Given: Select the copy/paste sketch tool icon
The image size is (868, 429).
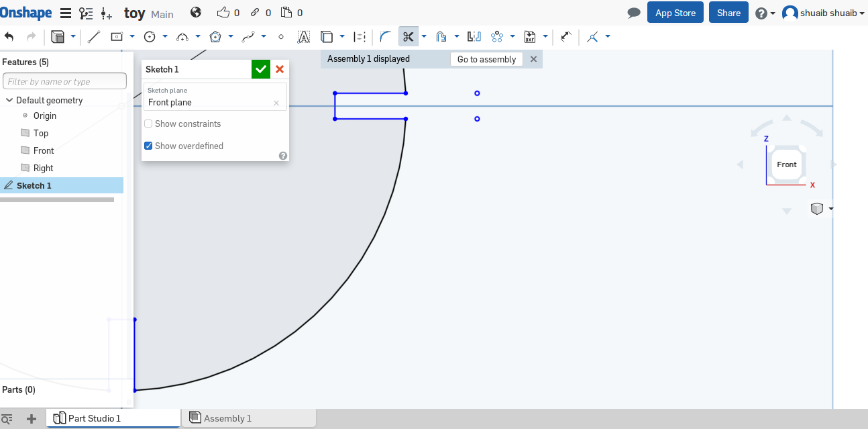Looking at the screenshot, I should coord(58,36).
